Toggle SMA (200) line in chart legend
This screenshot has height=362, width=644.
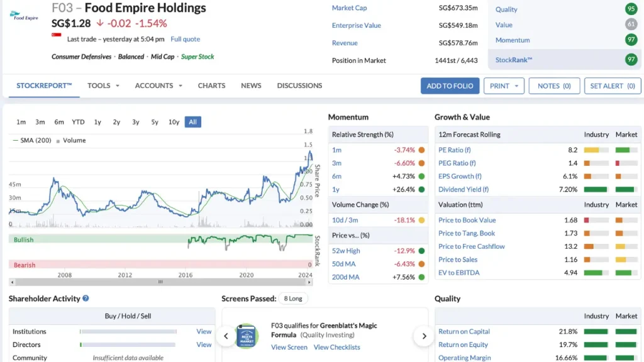click(32, 140)
